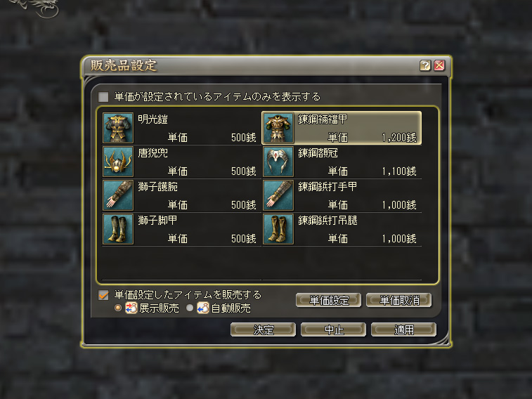Select the 錬鋼額冠 crown icon
Screen dimensions: 532x399
coord(278,162)
